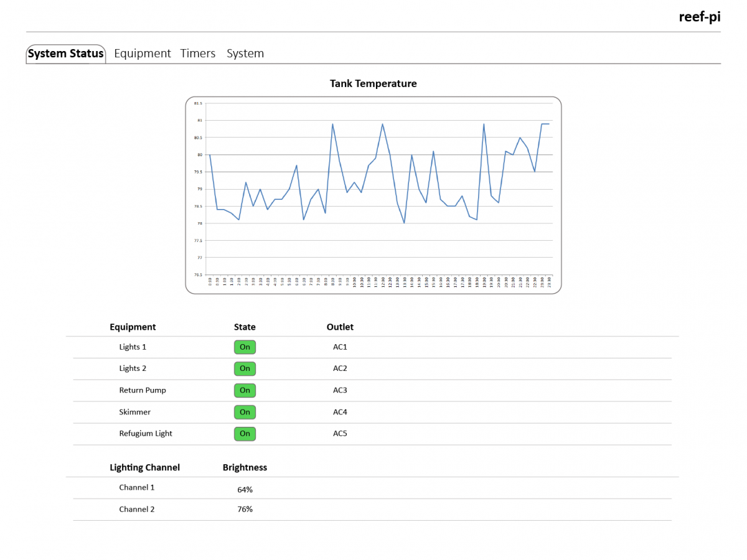Toggle the Lights 1 On switch

pyautogui.click(x=245, y=347)
